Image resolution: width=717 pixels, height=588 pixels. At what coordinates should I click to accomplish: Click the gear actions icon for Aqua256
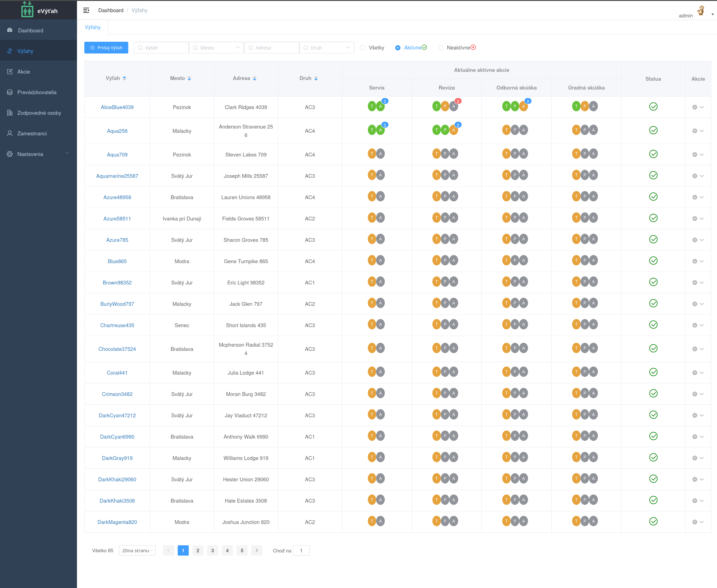click(695, 131)
